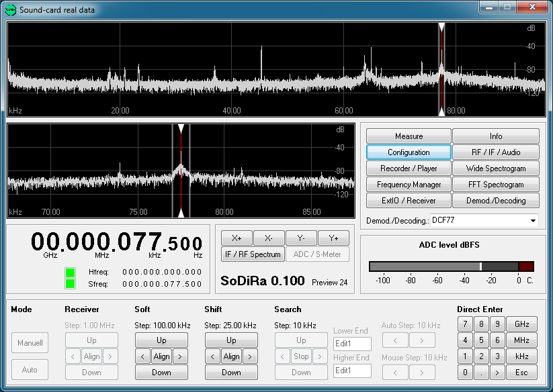The width and height of the screenshot is (553, 392).
Task: Click the kHz unit key
Action: (521, 356)
